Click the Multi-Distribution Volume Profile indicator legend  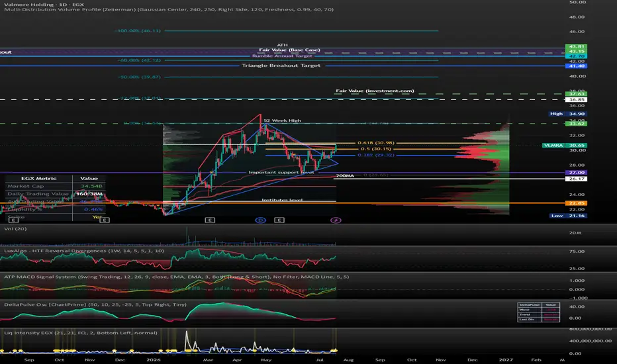(168, 9)
